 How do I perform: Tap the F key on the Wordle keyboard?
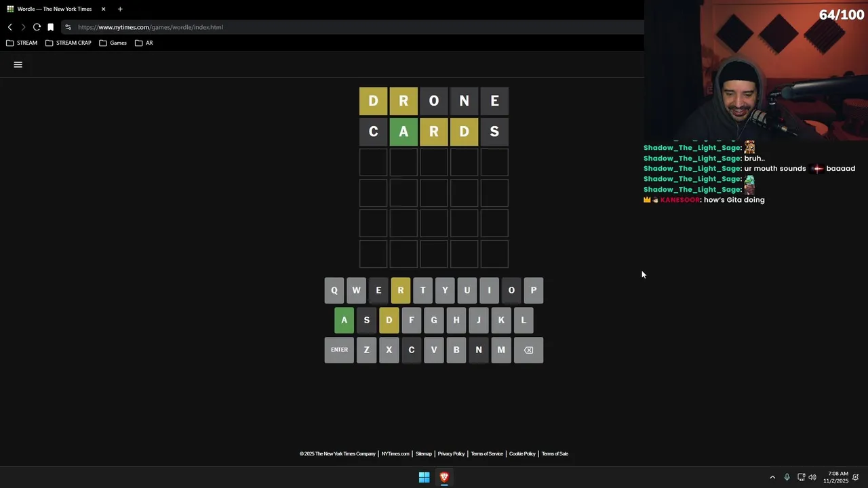411,320
